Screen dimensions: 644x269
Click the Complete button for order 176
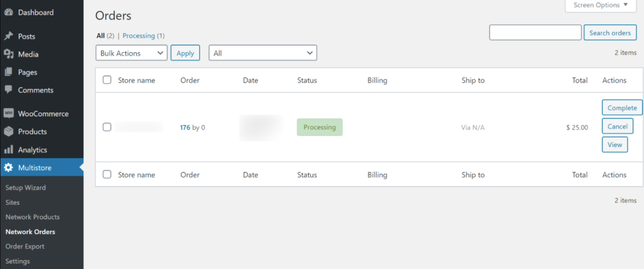point(622,108)
